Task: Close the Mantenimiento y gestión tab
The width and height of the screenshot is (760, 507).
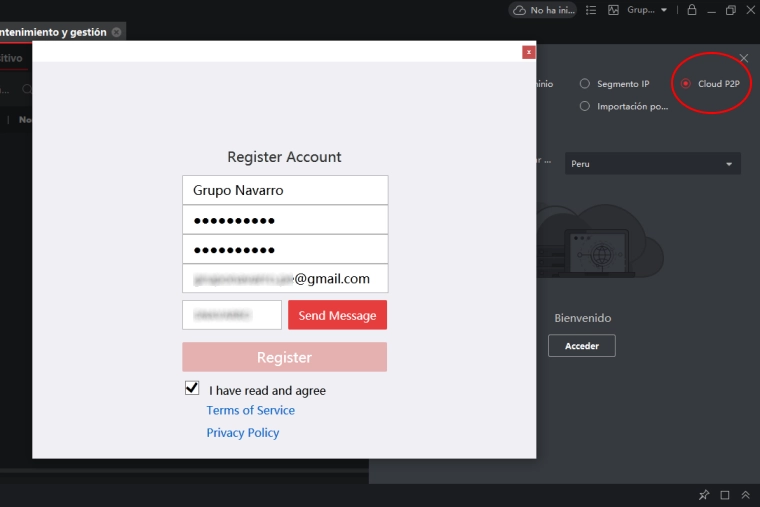Action: tap(117, 32)
